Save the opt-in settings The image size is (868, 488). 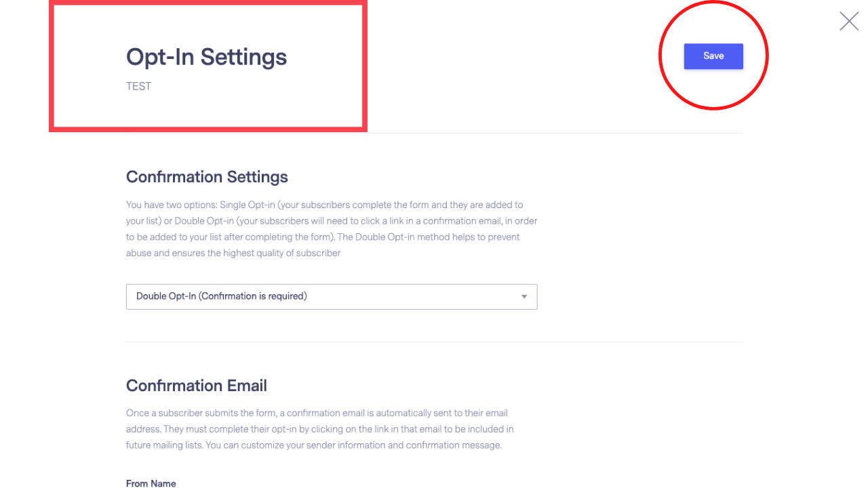click(x=713, y=56)
